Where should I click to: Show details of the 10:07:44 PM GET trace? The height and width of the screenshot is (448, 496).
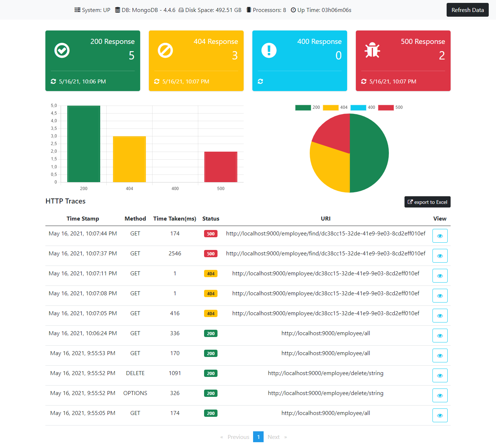click(440, 236)
